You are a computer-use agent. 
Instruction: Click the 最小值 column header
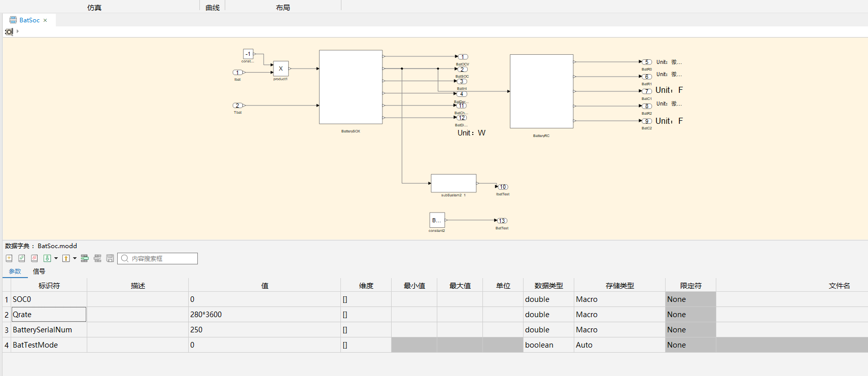(414, 286)
